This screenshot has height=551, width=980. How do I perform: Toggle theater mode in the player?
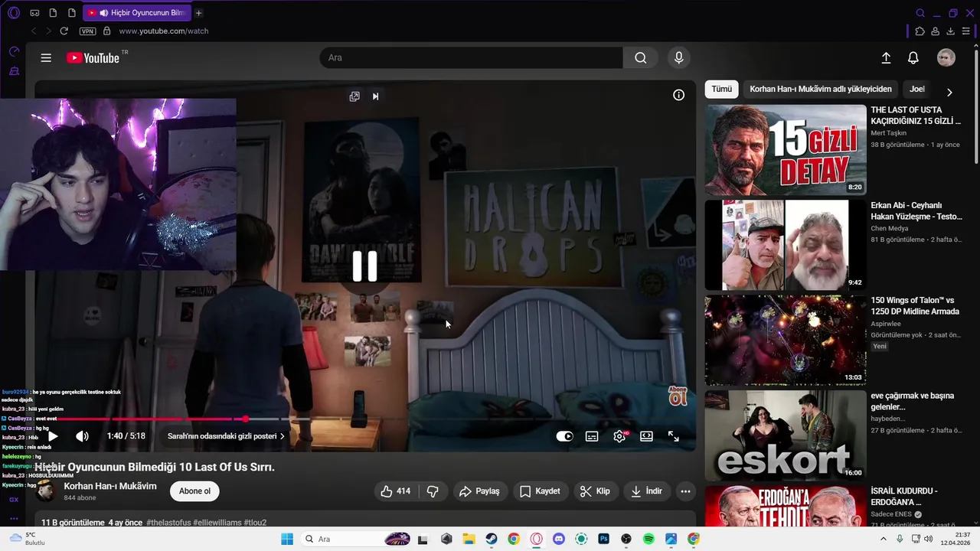point(646,436)
